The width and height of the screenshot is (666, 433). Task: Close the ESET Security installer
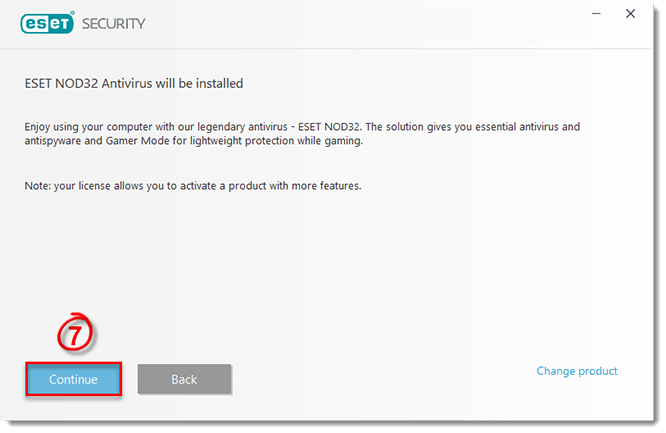point(630,14)
